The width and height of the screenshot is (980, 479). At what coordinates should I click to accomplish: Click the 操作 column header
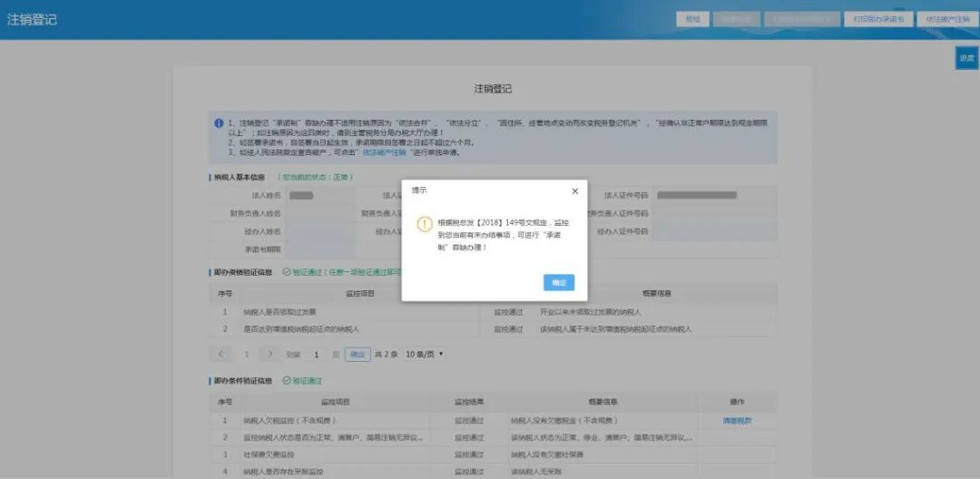(737, 402)
